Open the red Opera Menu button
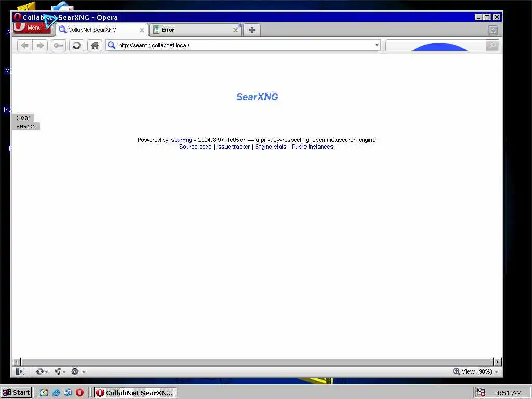 pyautogui.click(x=32, y=28)
